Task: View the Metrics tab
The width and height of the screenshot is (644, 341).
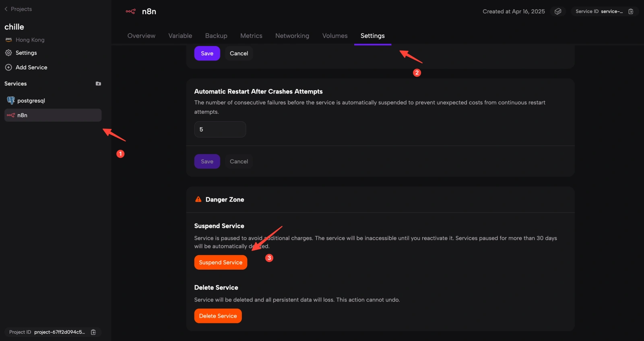Action: [251, 36]
